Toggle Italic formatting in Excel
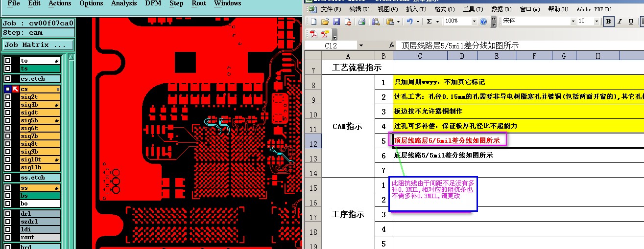 pyautogui.click(x=619, y=21)
